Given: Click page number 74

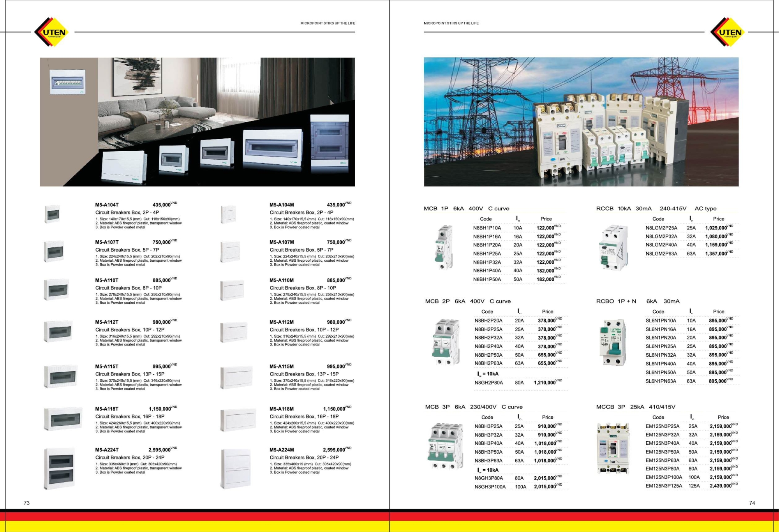Looking at the screenshot, I should [x=752, y=503].
